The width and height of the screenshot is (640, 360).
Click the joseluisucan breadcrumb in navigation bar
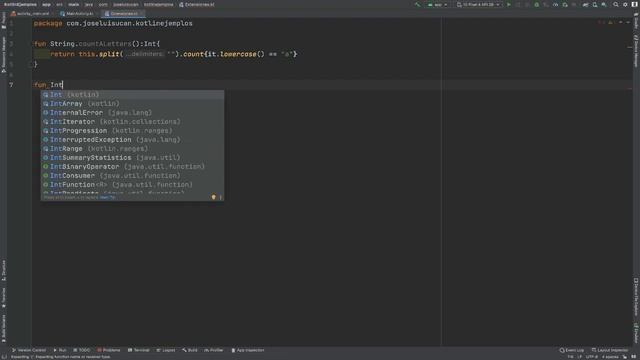(x=126, y=4)
